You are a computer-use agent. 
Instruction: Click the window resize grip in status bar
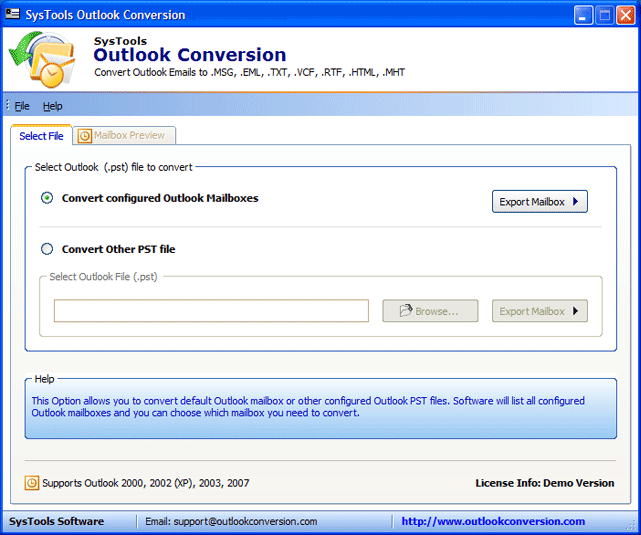[632, 525]
